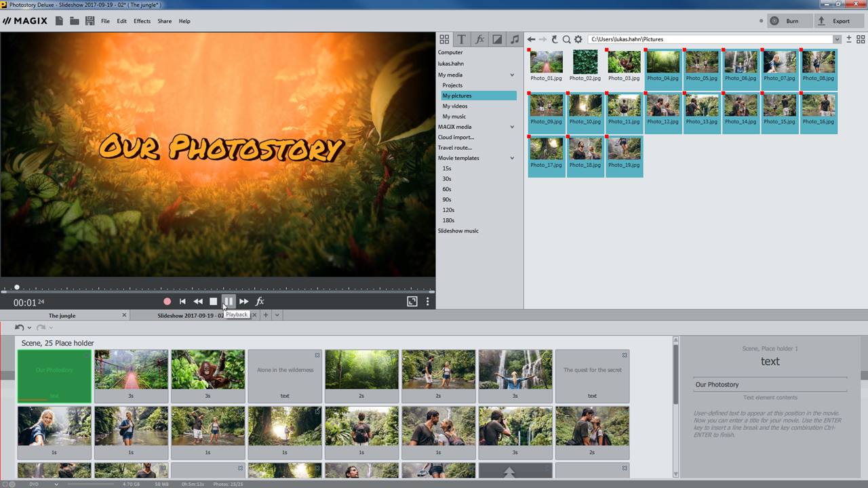Open the music note audio tab
This screenshot has width=868, height=488.
[515, 39]
